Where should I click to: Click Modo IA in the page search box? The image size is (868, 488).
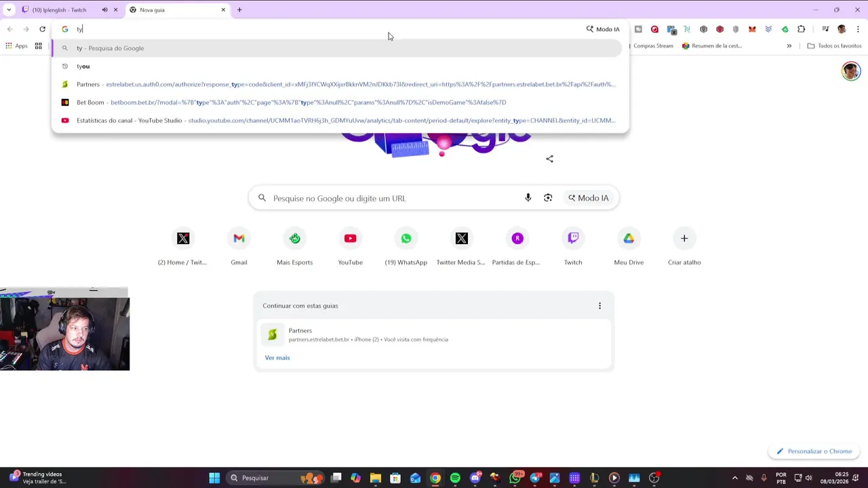(588, 198)
